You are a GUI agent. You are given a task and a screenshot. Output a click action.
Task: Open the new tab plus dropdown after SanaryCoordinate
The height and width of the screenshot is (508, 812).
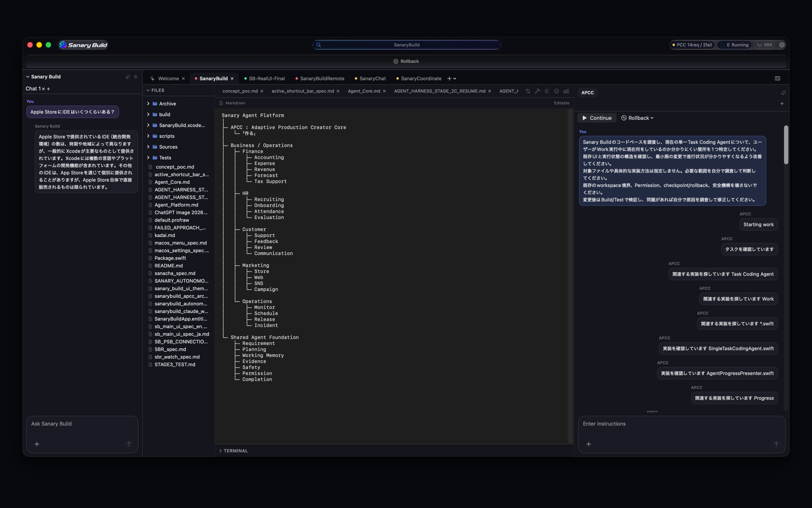(452, 78)
